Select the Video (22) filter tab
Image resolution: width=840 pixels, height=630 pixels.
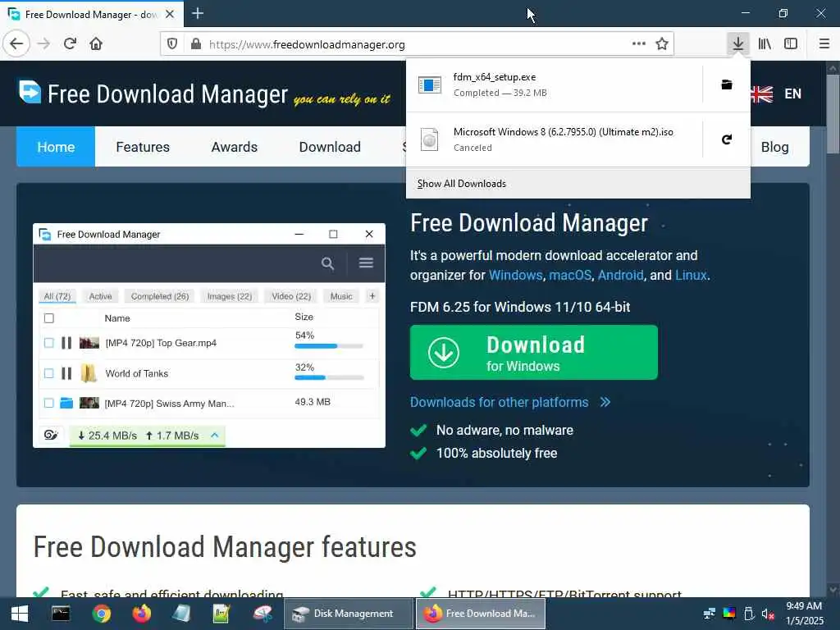291,296
